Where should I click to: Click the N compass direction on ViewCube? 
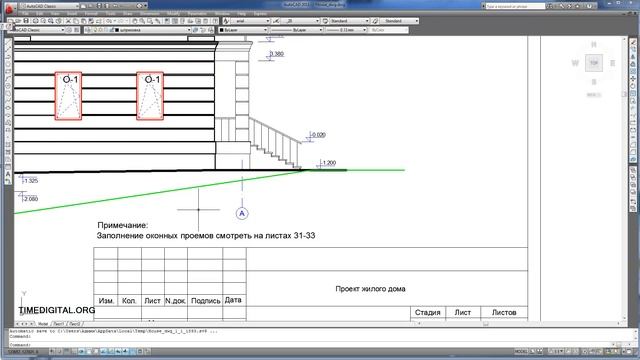pyautogui.click(x=594, y=44)
